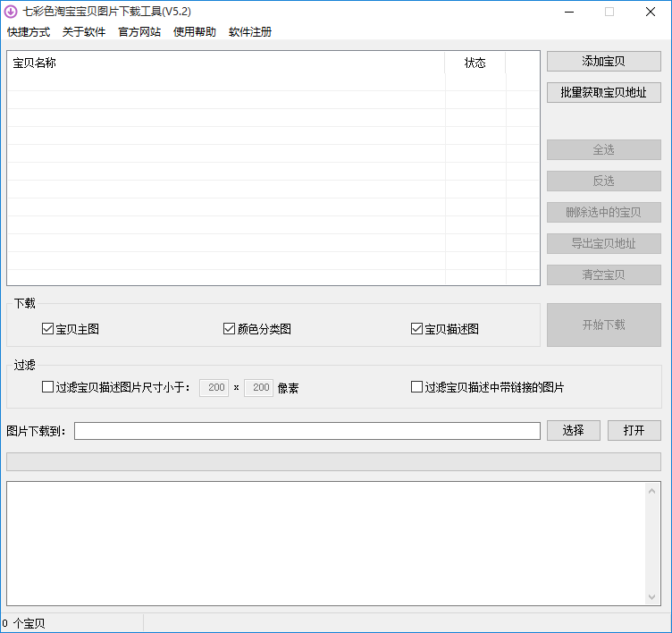This screenshot has height=633, width=672.
Task: Click the log scrollbar up arrow
Action: 651,491
